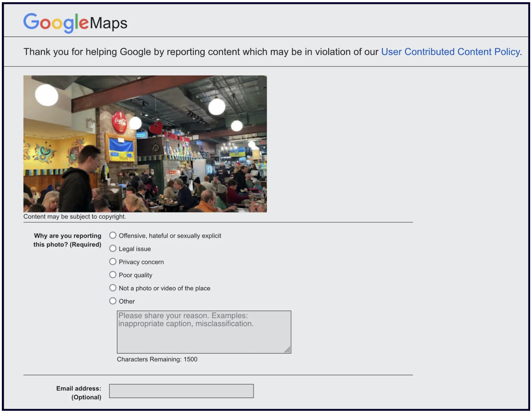Grab the text area resize handle
This screenshot has width=532, height=413.
click(x=288, y=350)
